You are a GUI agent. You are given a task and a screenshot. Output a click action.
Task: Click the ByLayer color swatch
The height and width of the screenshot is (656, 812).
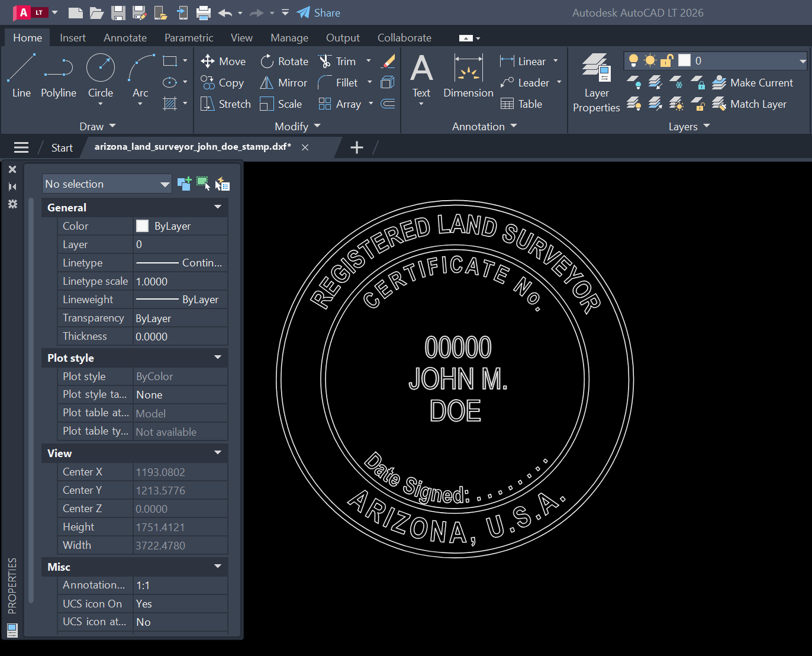142,226
